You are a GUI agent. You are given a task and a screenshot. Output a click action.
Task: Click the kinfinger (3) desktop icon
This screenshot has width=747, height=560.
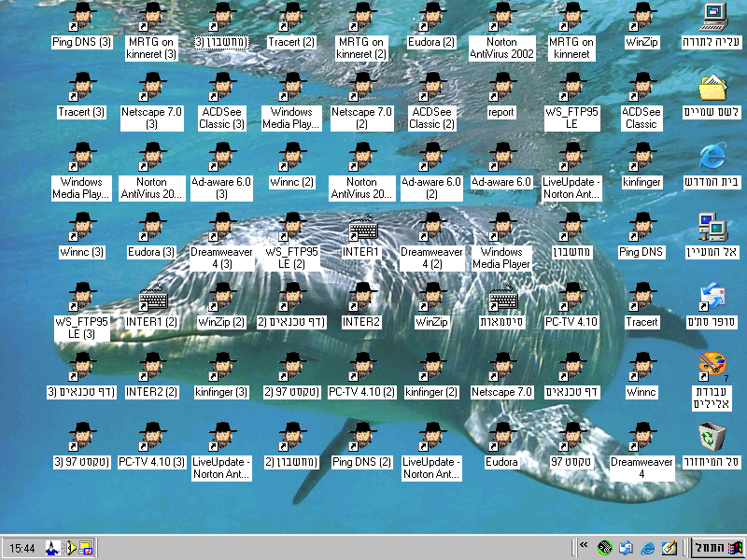coord(222,375)
